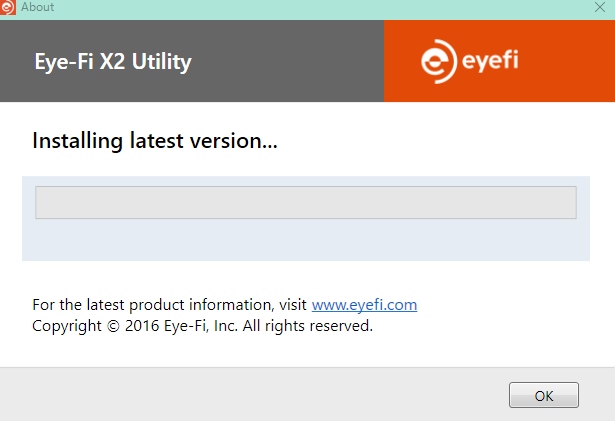The width and height of the screenshot is (615, 421).
Task: Close the About dialog window
Action: (x=600, y=7)
